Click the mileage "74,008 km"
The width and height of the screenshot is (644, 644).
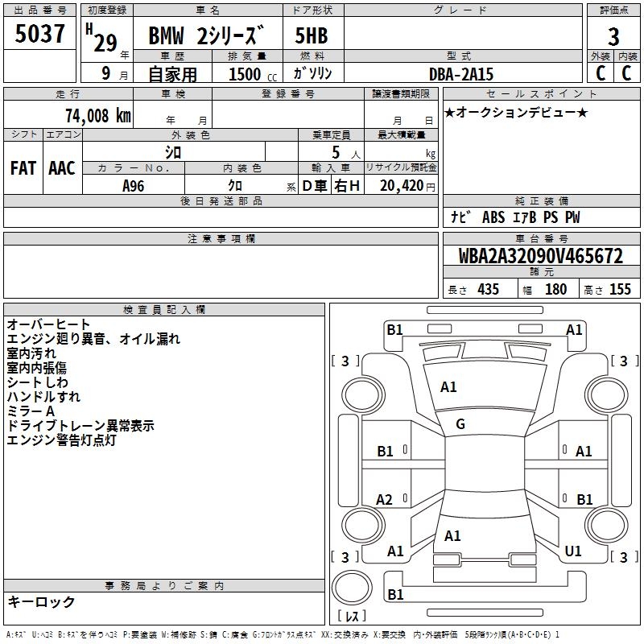point(98,116)
